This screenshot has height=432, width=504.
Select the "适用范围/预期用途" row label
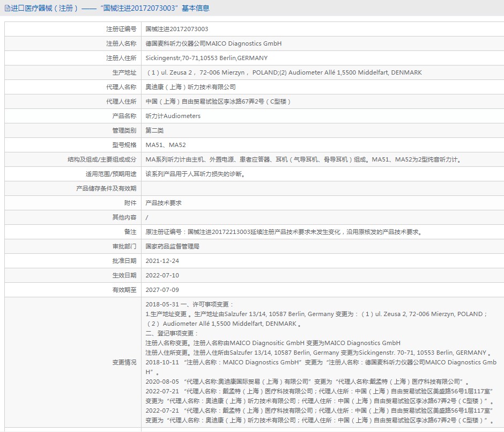click(x=111, y=174)
